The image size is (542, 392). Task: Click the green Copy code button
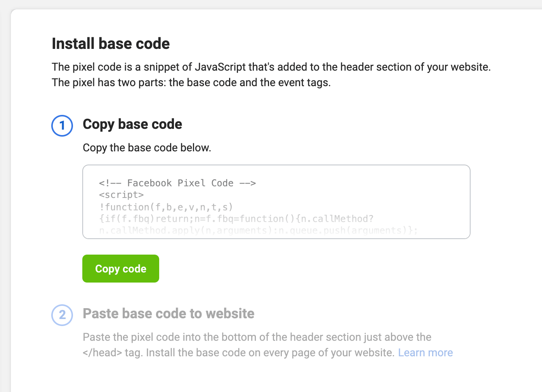pyautogui.click(x=121, y=269)
